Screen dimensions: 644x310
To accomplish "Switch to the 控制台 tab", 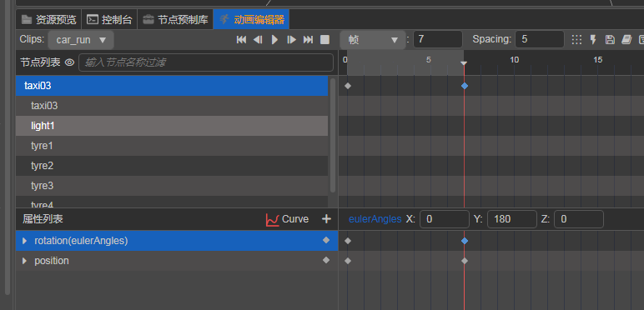I will pyautogui.click(x=109, y=19).
